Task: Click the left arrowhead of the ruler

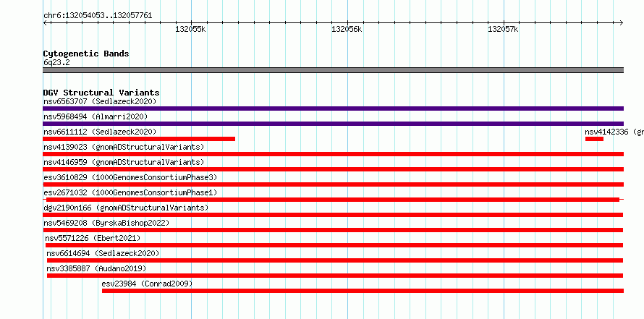Action: tap(45, 22)
